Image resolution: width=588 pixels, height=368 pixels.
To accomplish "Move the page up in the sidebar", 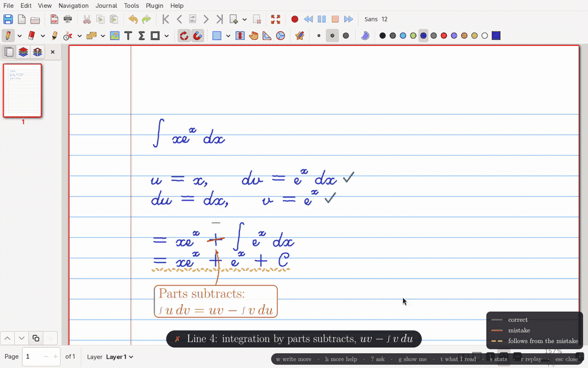I will pyautogui.click(x=7, y=339).
